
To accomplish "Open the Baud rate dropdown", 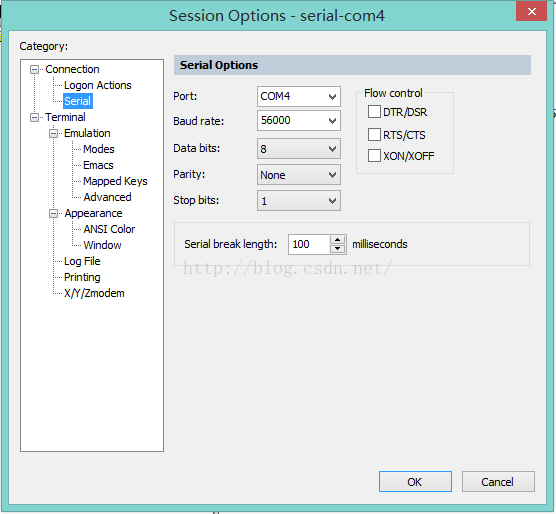I will coord(299,121).
